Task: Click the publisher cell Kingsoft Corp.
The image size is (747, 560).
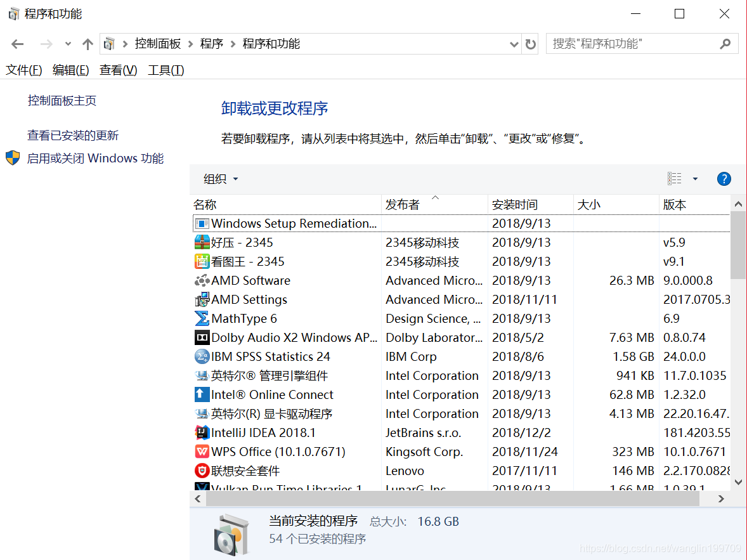Action: [x=424, y=452]
